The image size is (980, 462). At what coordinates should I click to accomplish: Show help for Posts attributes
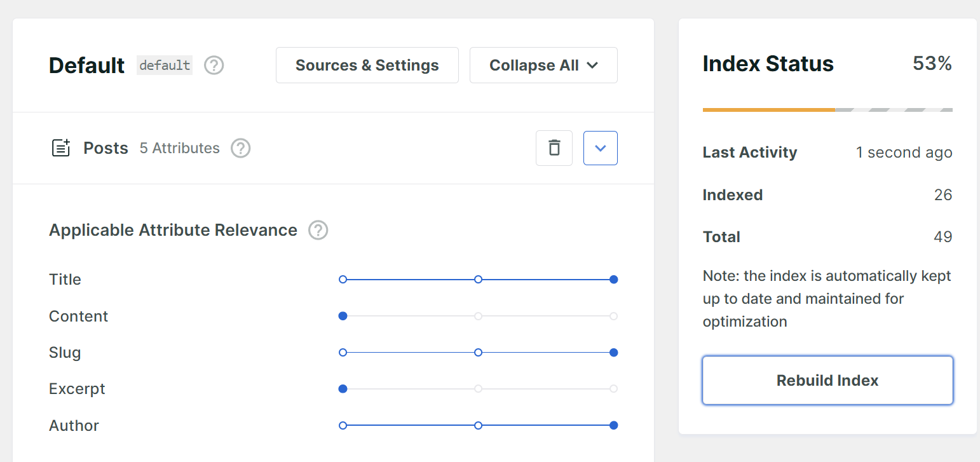click(x=240, y=148)
